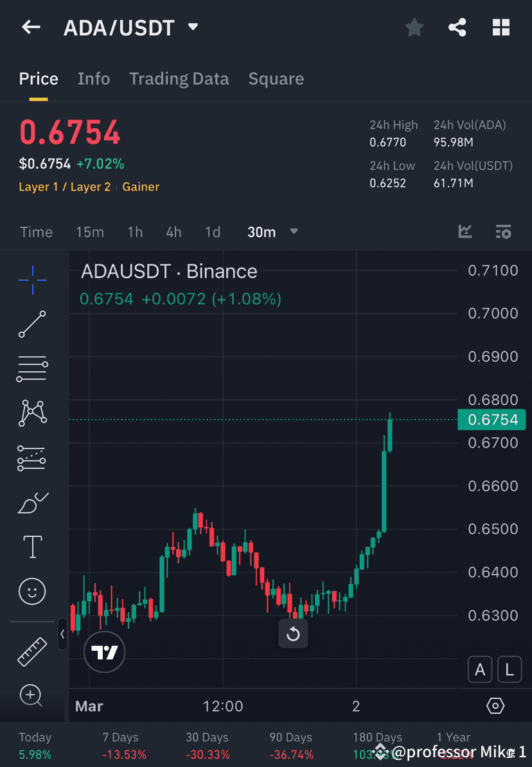Toggle ADA/USDT as a favorite
The height and width of the screenshot is (767, 532).
tap(414, 27)
